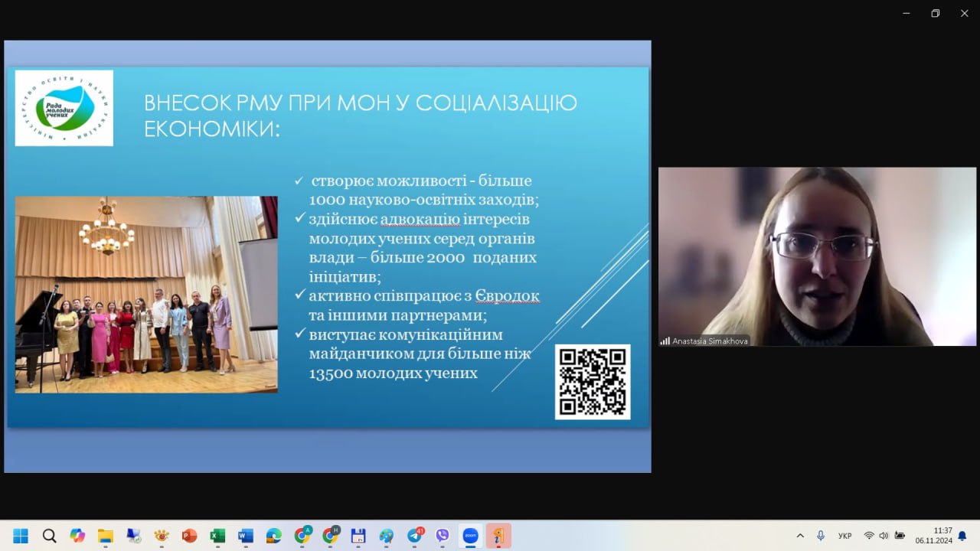This screenshot has width=980, height=551.
Task: Open the Windows Start menu
Action: (21, 536)
